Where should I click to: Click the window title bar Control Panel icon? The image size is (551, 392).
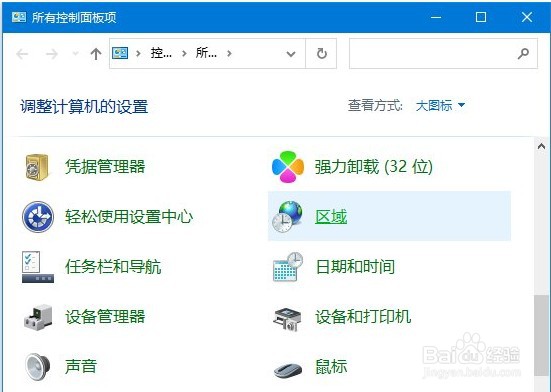click(19, 17)
